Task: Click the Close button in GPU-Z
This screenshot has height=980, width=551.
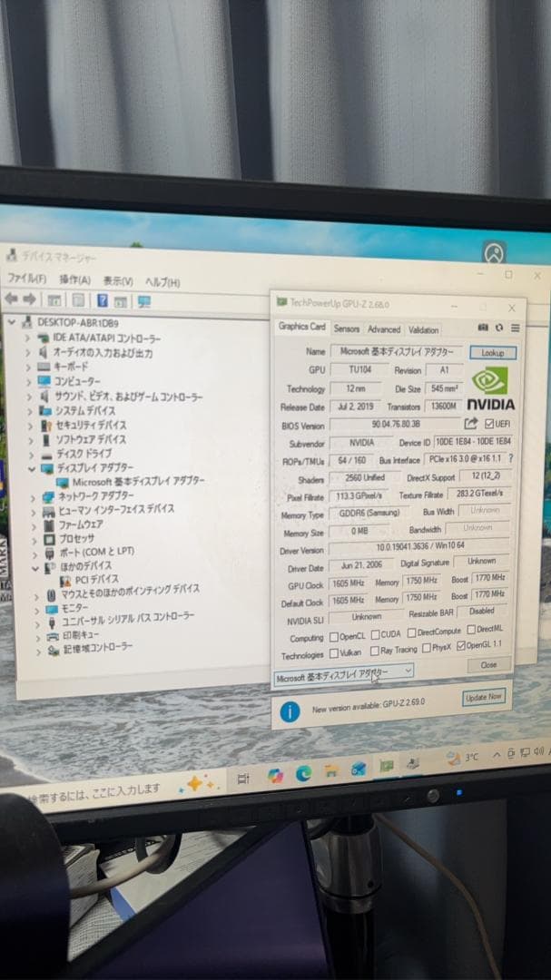Action: 488,664
